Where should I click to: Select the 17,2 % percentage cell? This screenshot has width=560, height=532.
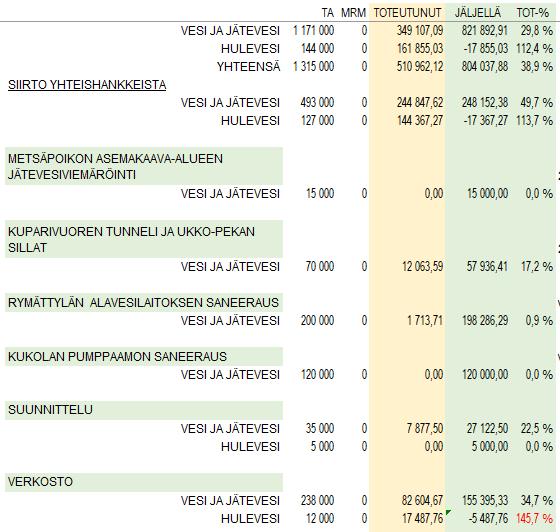pos(537,266)
